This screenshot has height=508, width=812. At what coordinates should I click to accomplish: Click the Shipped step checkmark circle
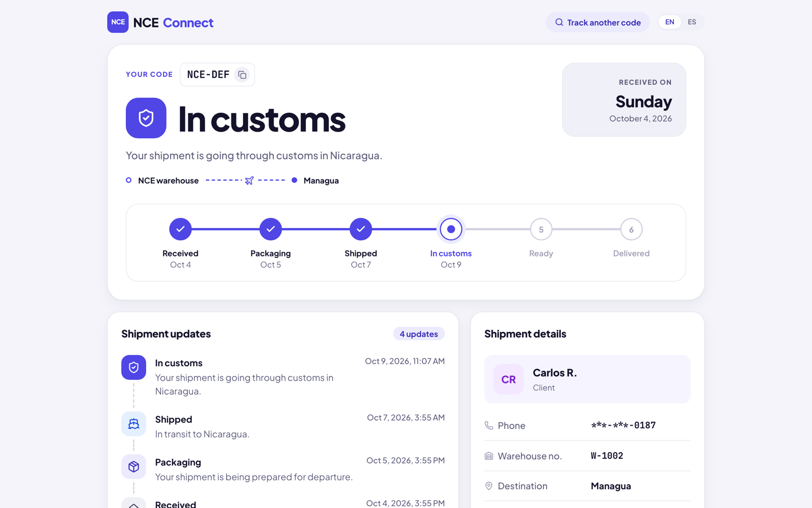(361, 229)
